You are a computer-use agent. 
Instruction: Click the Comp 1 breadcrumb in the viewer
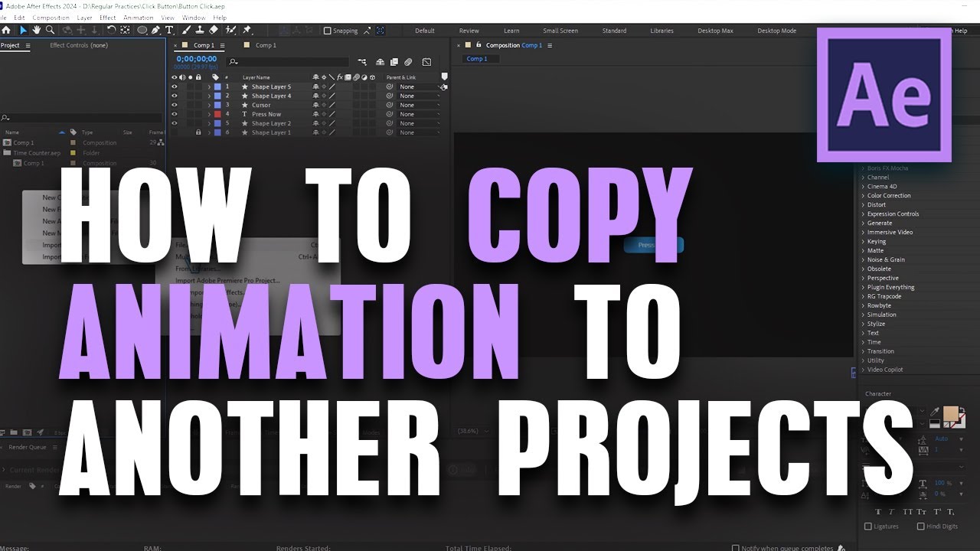click(x=476, y=59)
